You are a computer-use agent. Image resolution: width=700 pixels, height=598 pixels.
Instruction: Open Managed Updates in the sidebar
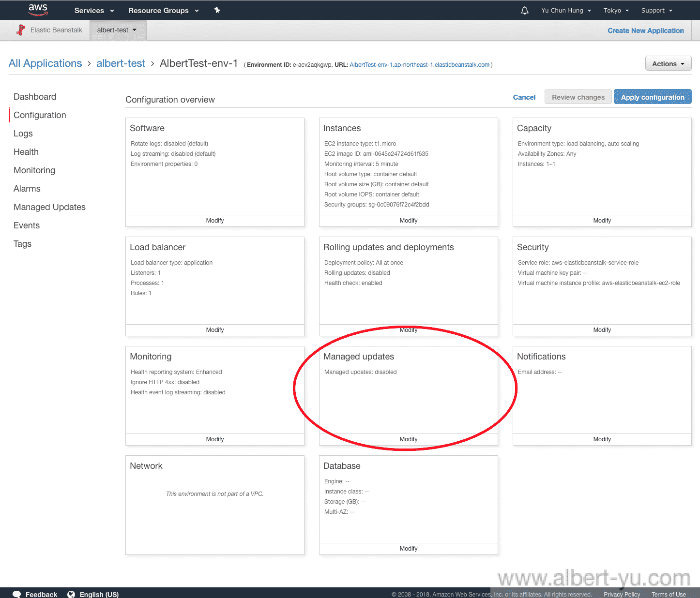point(49,207)
